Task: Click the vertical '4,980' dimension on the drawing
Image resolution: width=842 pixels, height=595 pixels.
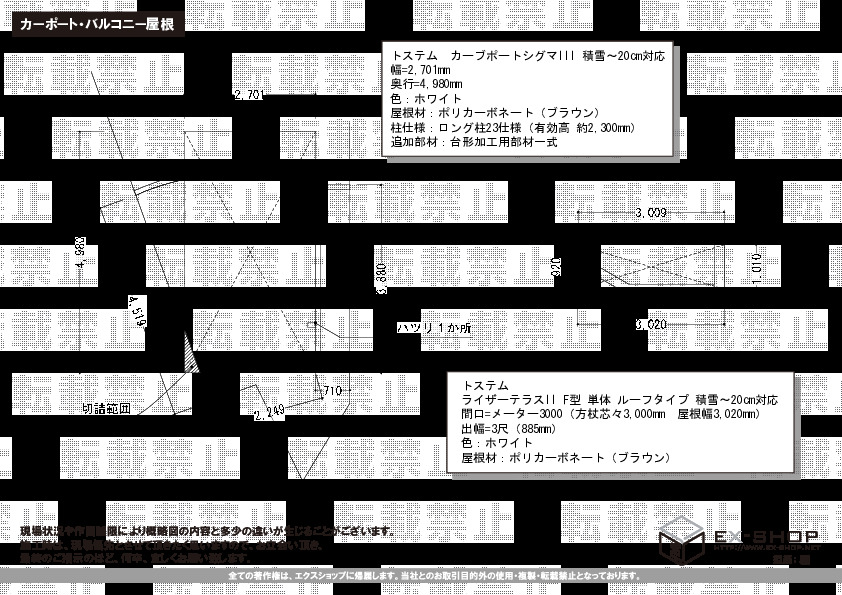Action: tap(81, 253)
